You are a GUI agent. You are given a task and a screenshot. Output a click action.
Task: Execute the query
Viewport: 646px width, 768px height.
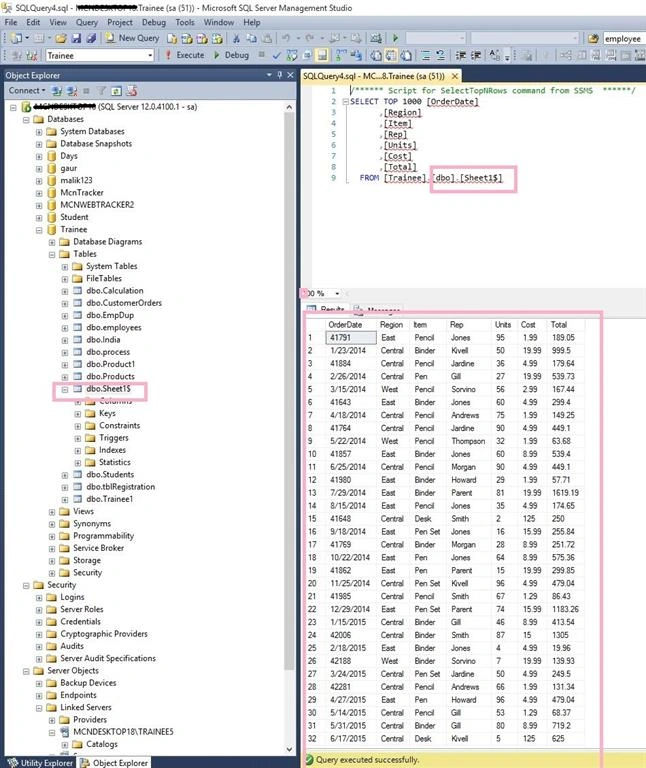tap(185, 55)
